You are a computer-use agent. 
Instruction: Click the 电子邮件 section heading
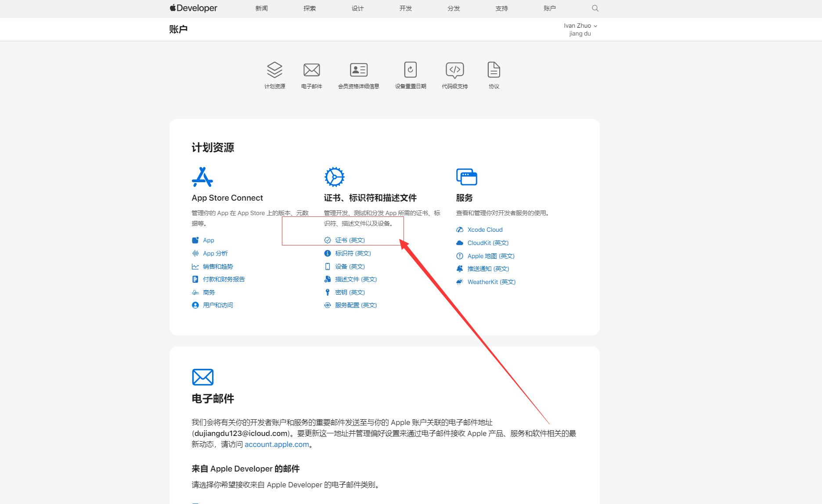click(x=213, y=399)
